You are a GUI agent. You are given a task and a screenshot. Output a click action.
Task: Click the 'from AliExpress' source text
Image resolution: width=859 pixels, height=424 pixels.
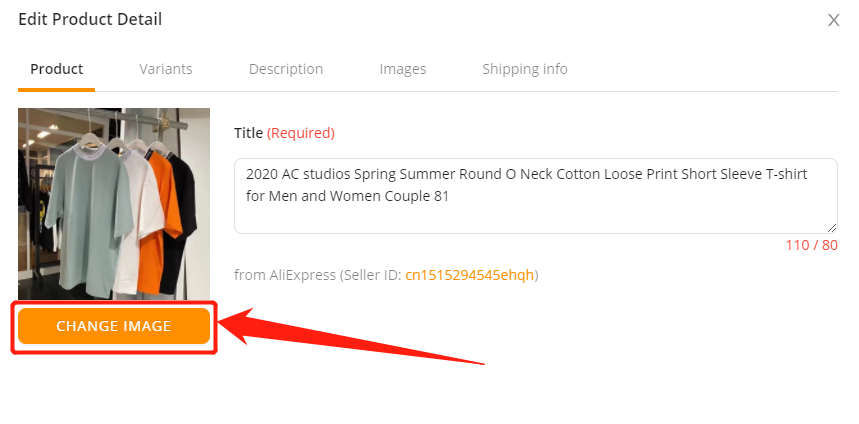pos(285,275)
